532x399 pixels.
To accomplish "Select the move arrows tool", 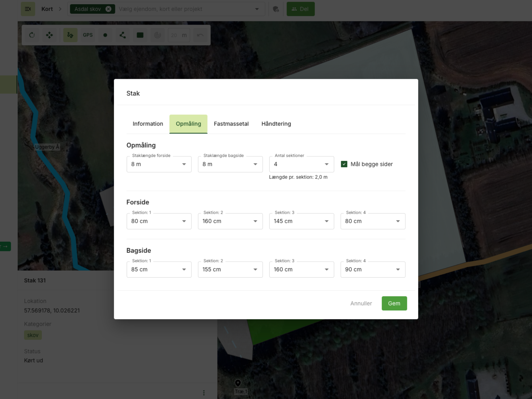I will click(50, 35).
